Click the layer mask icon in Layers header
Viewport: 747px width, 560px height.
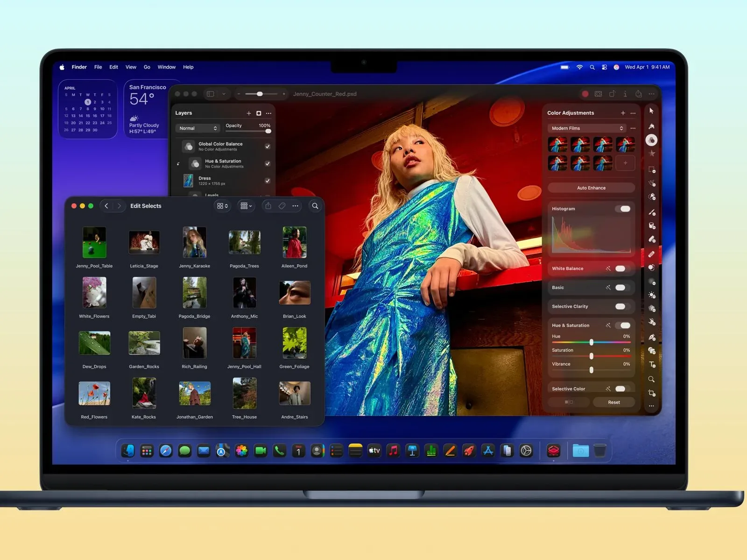(259, 113)
